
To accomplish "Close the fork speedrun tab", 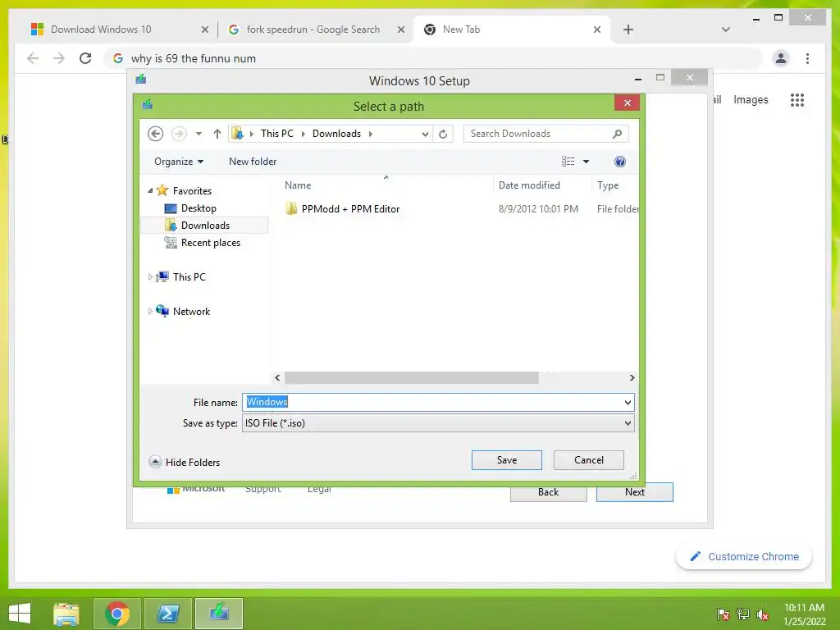I will [x=400, y=30].
